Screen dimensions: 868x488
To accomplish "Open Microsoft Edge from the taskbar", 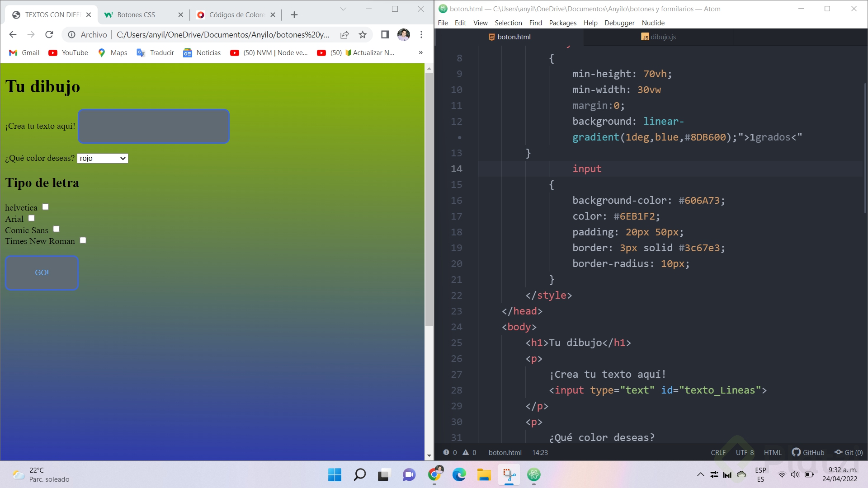I will click(x=459, y=474).
